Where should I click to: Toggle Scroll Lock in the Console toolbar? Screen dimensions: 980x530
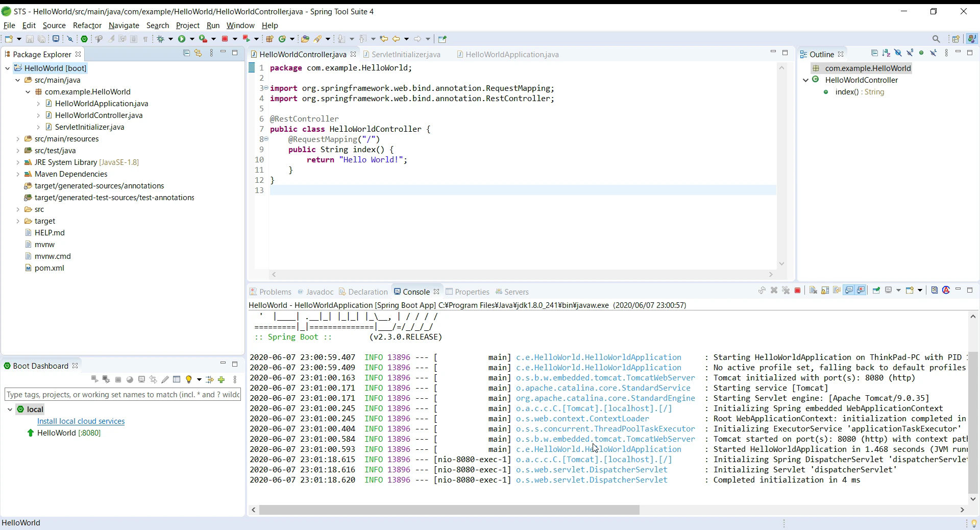tap(825, 291)
